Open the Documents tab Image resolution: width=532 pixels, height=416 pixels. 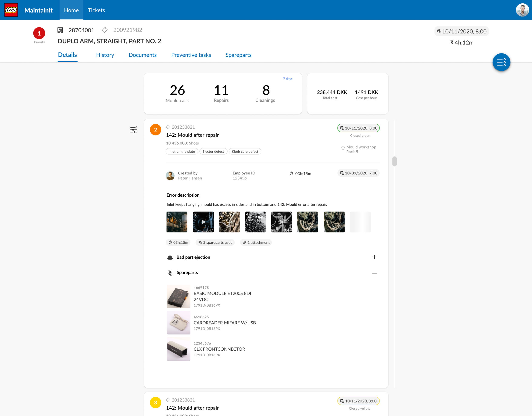pos(143,55)
